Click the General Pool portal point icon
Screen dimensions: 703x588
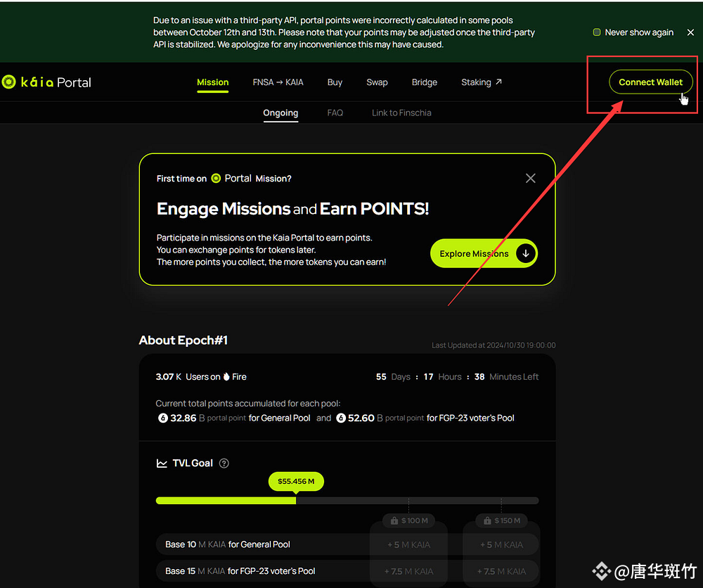[163, 418]
